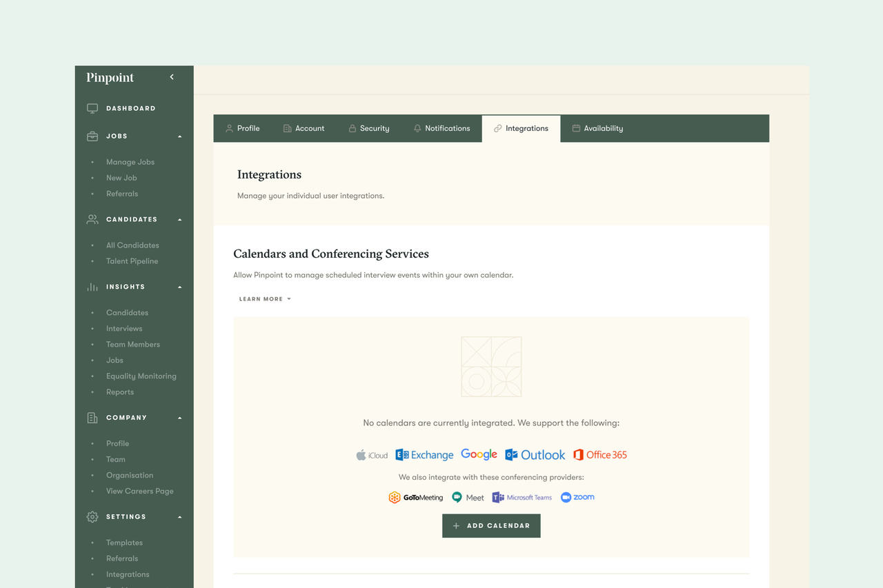This screenshot has width=883, height=588.
Task: Click the Insights chart icon
Action: [x=92, y=287]
